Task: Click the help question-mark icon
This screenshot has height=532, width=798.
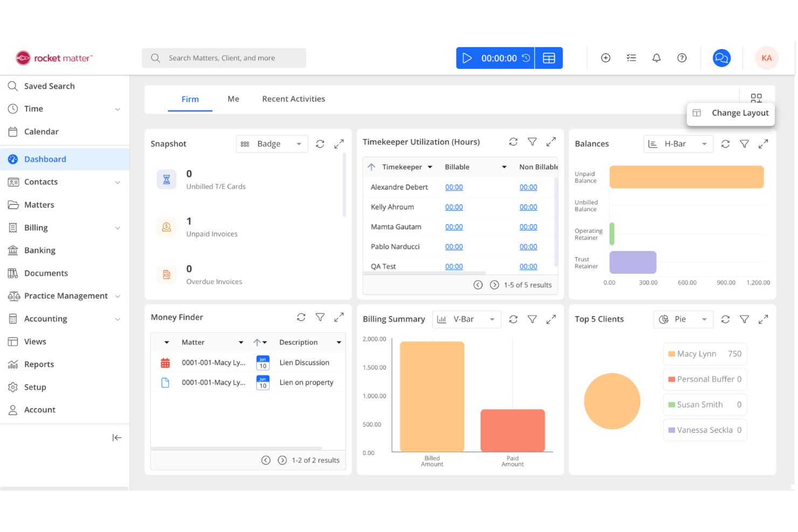Action: point(682,58)
